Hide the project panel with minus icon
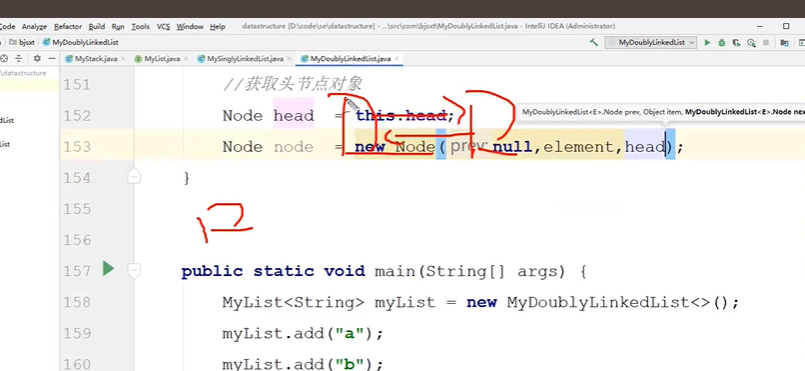The height and width of the screenshot is (371, 805). [x=52, y=58]
